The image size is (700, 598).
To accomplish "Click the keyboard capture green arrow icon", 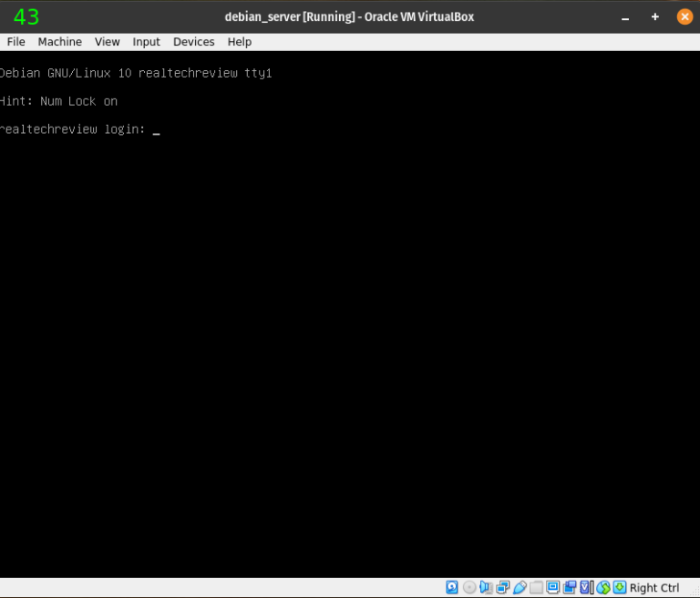I will click(620, 587).
